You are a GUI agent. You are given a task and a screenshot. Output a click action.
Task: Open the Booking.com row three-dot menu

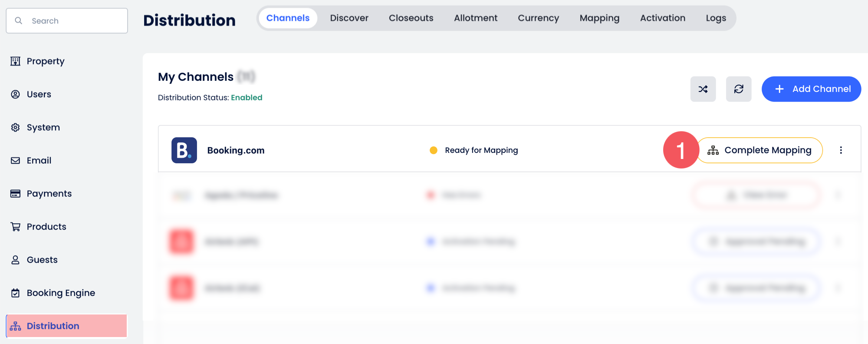(x=841, y=150)
